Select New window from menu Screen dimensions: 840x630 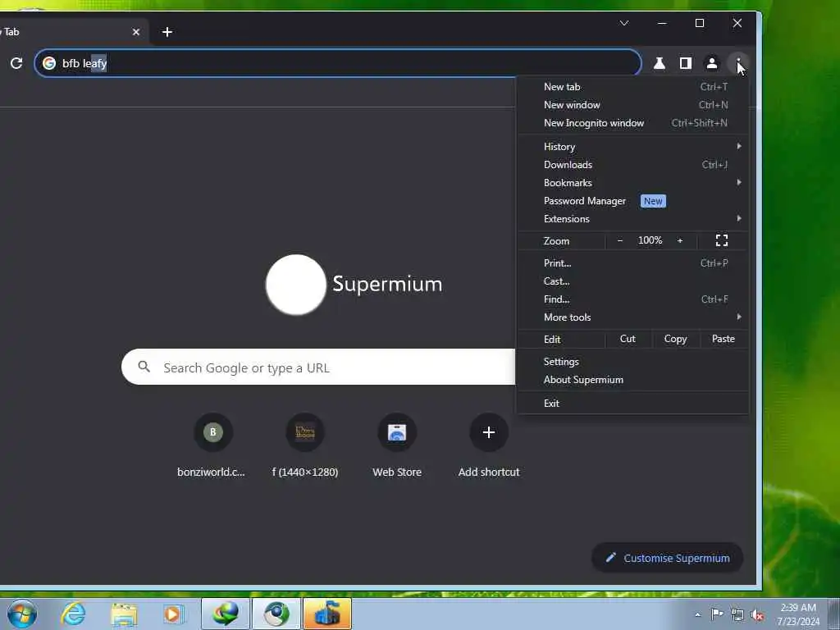[632, 105]
